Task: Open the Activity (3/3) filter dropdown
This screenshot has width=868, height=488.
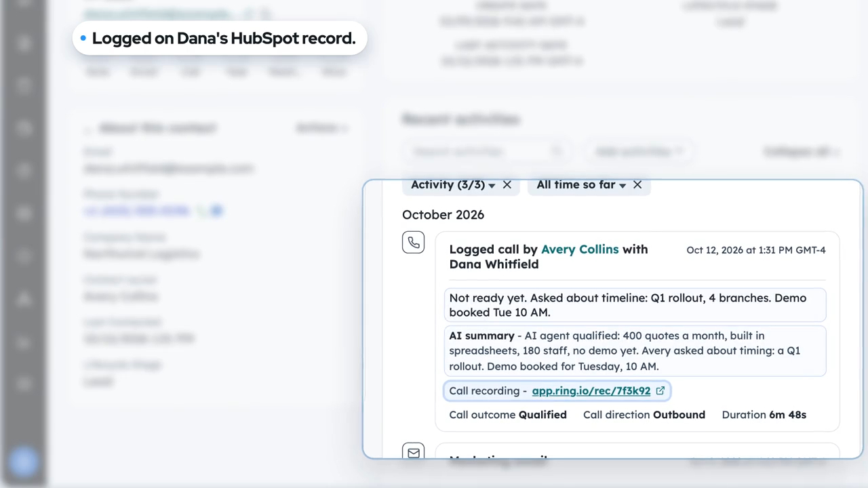Action: 453,185
